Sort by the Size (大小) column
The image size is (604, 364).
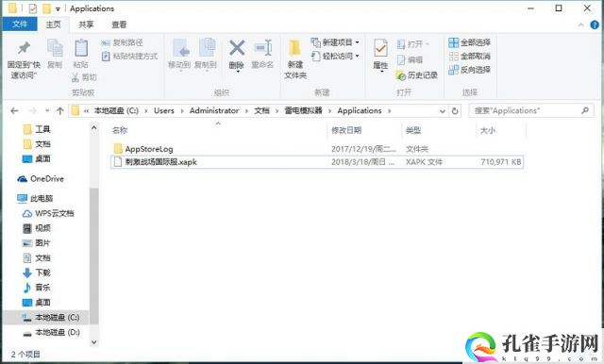click(488, 130)
